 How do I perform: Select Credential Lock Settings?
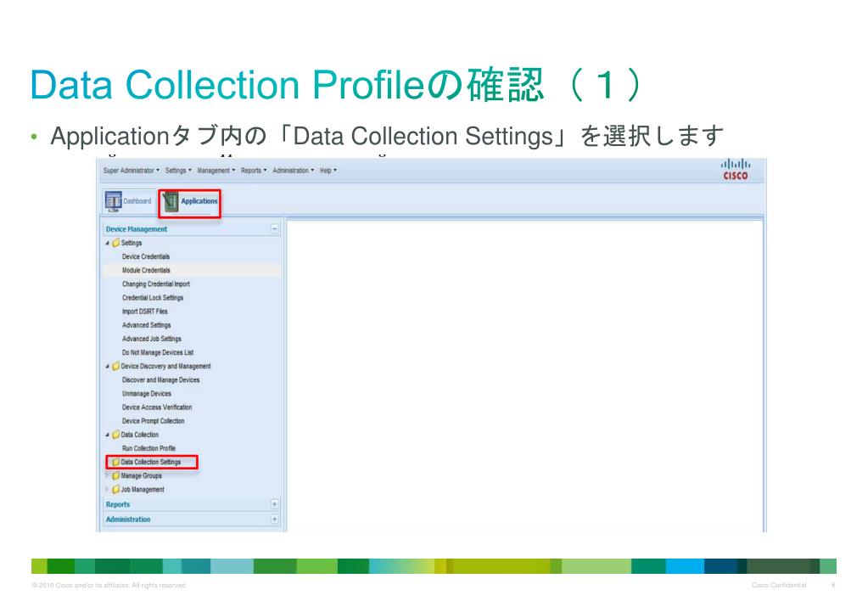pyautogui.click(x=152, y=297)
